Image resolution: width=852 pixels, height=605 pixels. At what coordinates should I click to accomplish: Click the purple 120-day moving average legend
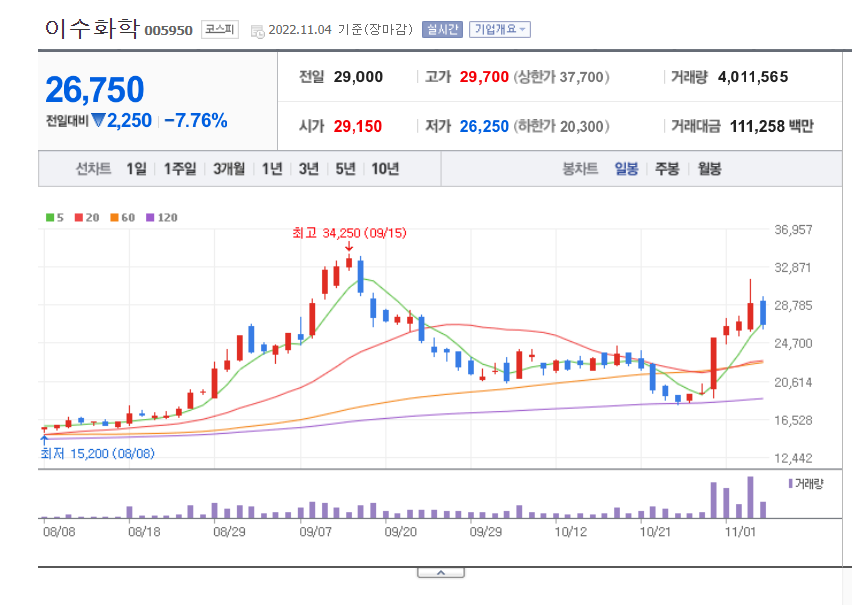coord(162,217)
